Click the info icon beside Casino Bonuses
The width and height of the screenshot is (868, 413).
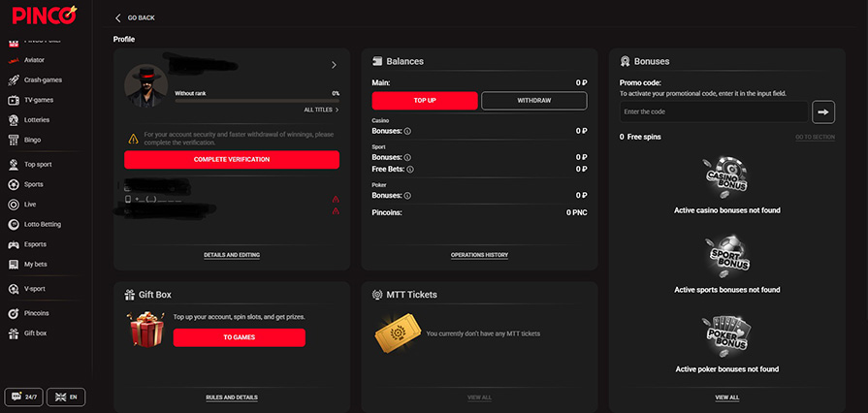[407, 130]
